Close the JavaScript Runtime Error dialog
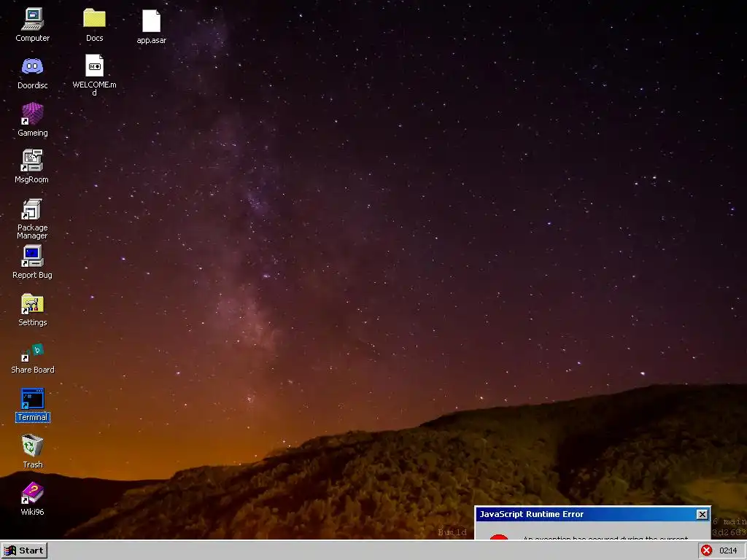747x560 pixels. 703,514
